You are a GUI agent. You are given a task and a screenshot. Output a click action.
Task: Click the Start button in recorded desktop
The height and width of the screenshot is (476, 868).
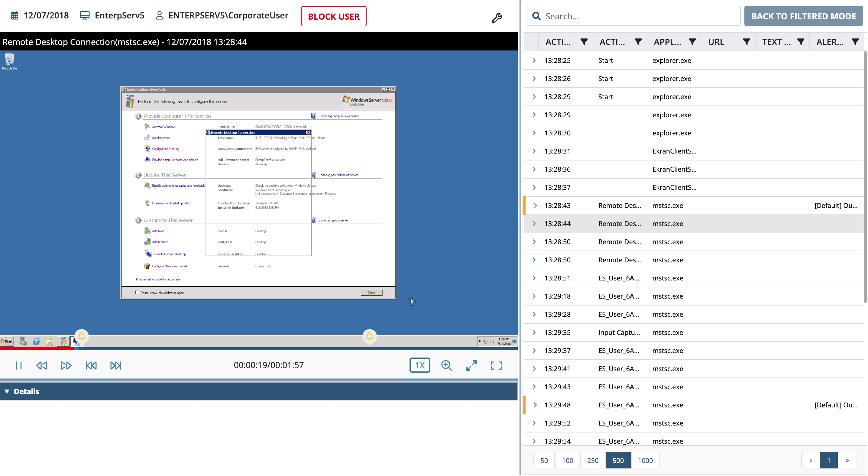click(x=7, y=341)
